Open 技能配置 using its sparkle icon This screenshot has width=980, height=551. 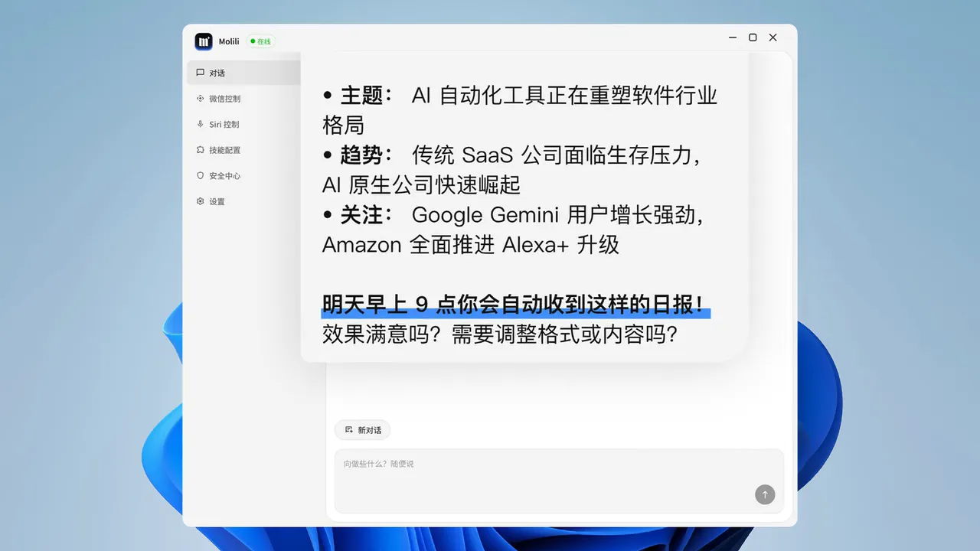click(x=199, y=150)
